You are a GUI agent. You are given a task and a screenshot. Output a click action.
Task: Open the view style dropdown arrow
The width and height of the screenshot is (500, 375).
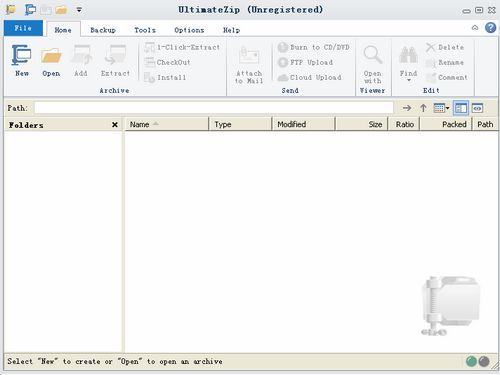click(447, 108)
